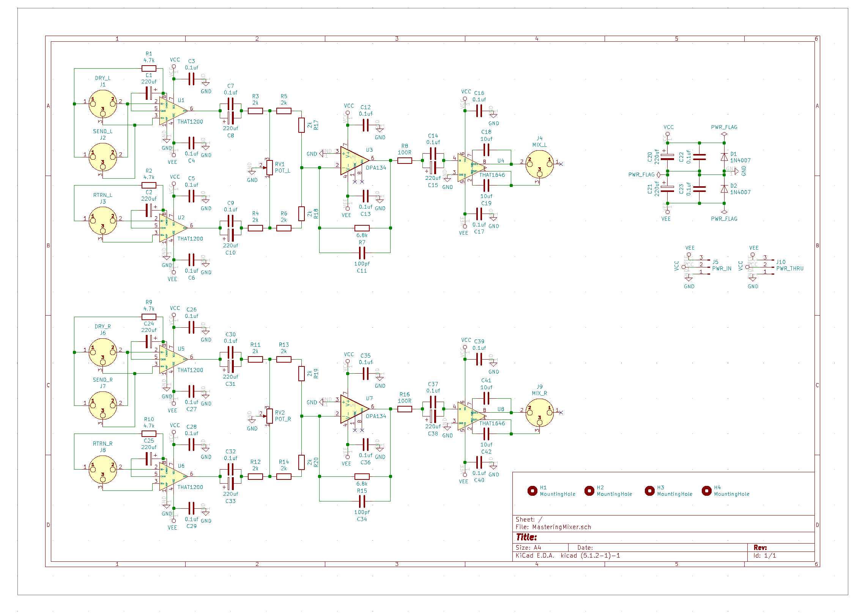Select the MIX_R output connector J9

539,413
